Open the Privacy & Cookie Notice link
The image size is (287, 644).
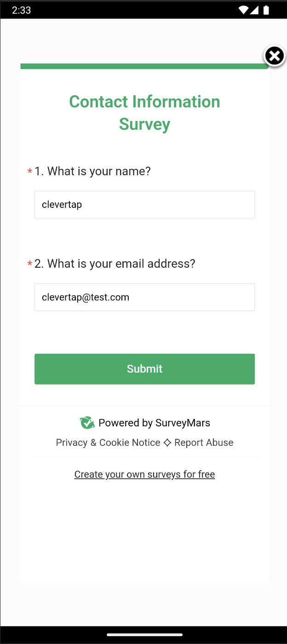[x=108, y=442]
